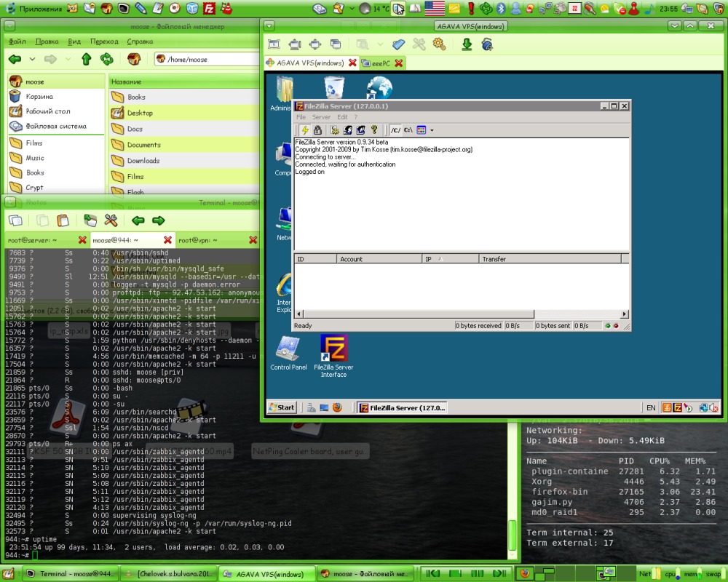Click the Transfer column header

coord(550,259)
